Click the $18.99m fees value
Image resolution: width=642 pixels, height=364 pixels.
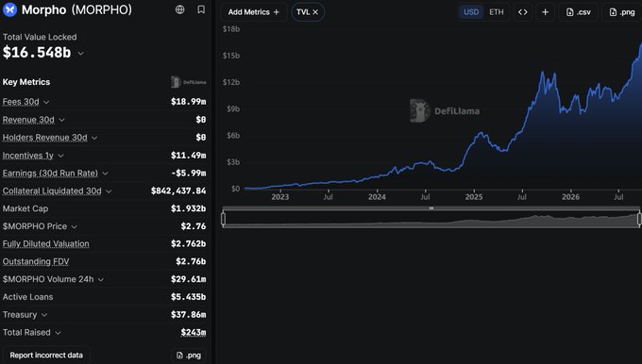188,102
